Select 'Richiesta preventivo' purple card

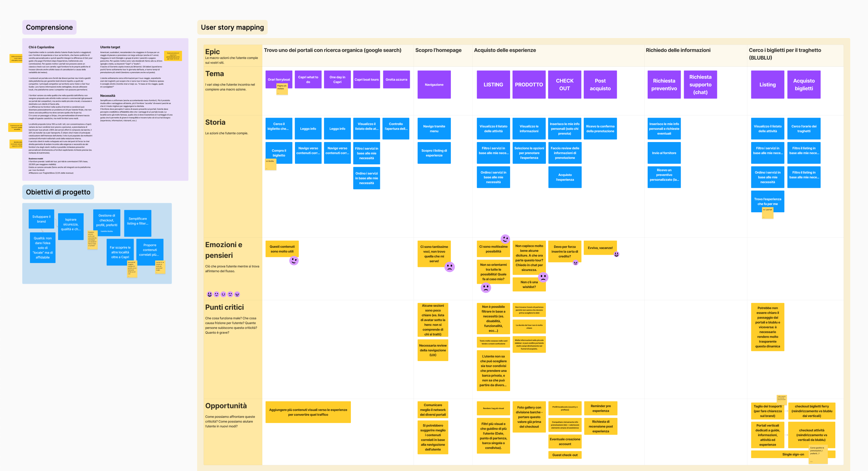pyautogui.click(x=664, y=85)
